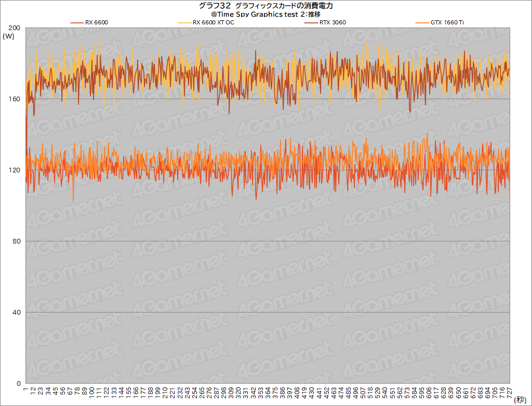Image resolution: width=532 pixels, height=406 pixels.
Task: Click the RTX 3060 legend line swatch
Action: click(x=313, y=22)
